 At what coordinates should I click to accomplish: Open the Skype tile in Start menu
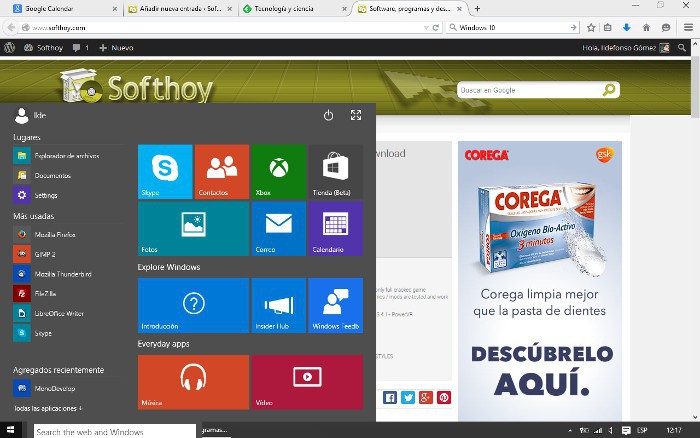(x=165, y=171)
